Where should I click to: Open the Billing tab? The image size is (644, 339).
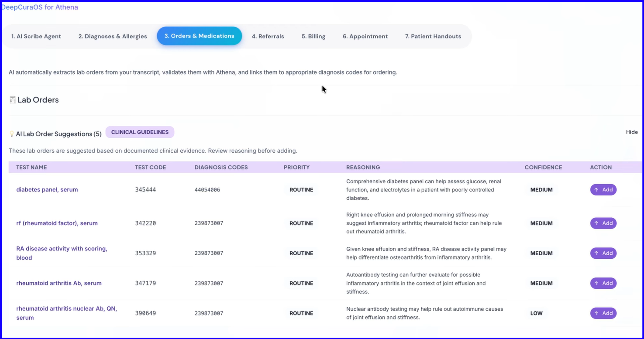coord(313,36)
